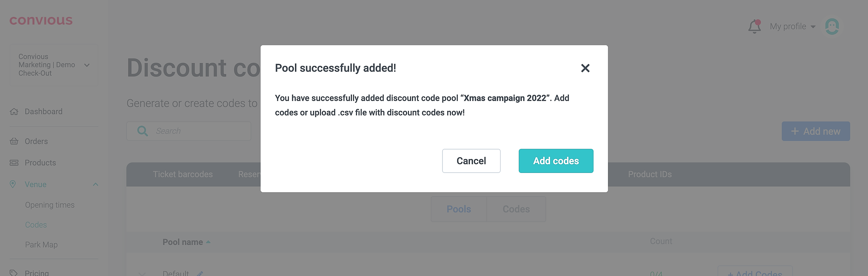Open Opening times in sidebar
868x276 pixels.
point(50,205)
